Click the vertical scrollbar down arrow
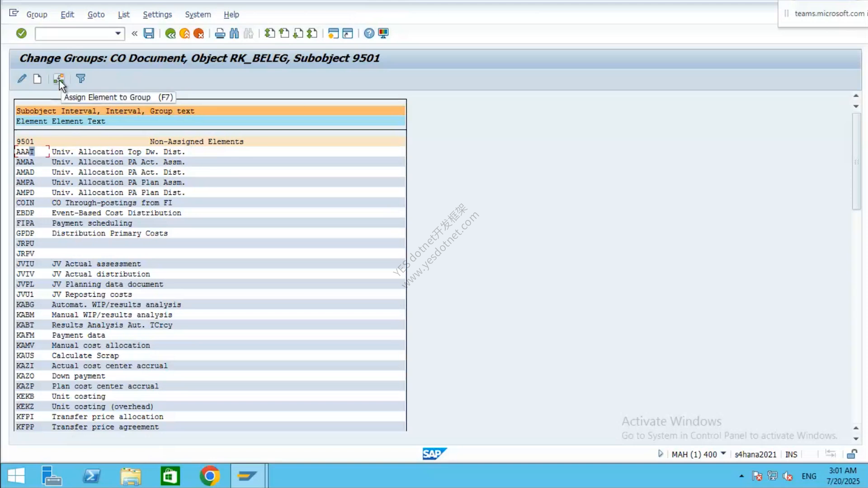The height and width of the screenshot is (488, 868). (856, 439)
